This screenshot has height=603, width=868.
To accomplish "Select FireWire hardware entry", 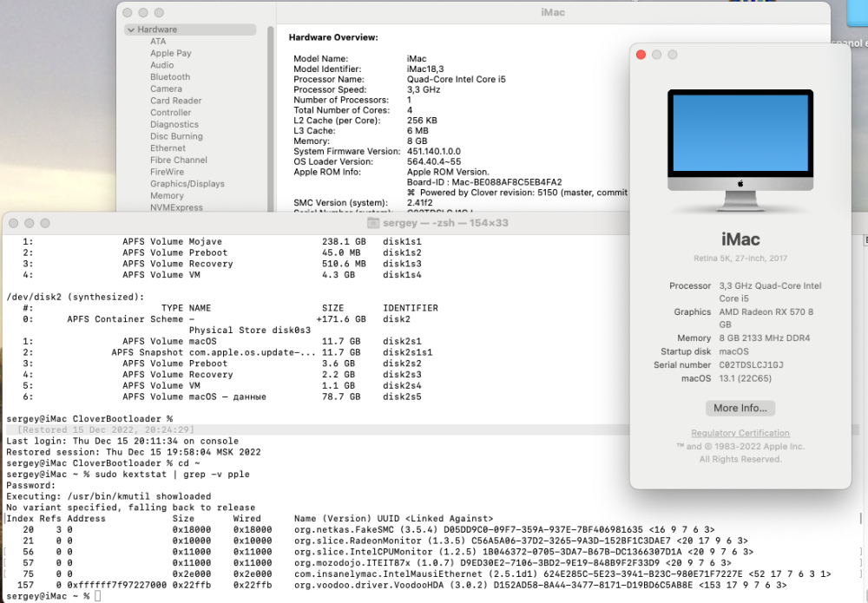I will 167,172.
